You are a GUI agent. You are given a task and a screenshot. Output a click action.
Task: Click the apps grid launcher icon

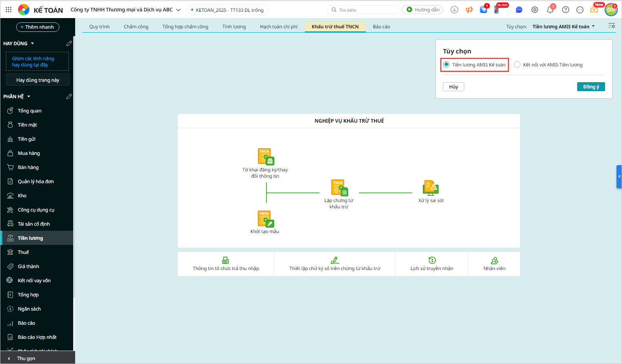point(9,10)
